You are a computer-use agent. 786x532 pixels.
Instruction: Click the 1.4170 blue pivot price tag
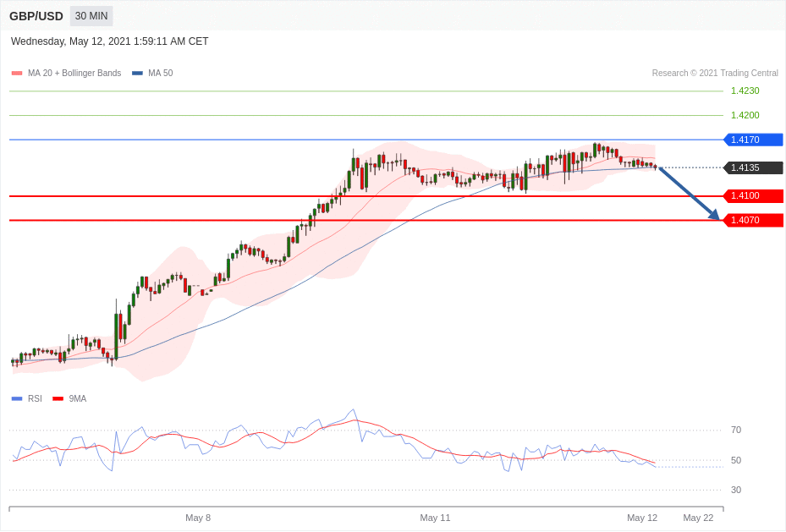click(753, 140)
